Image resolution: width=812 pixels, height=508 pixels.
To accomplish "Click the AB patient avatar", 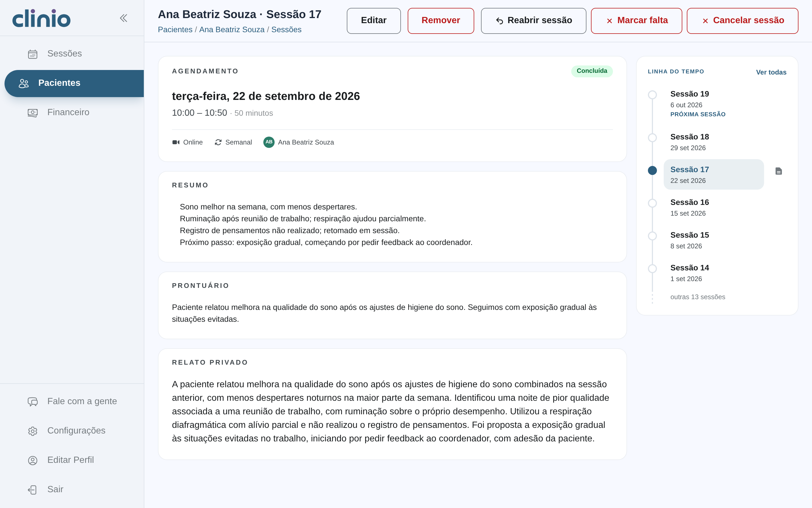I will [x=269, y=142].
